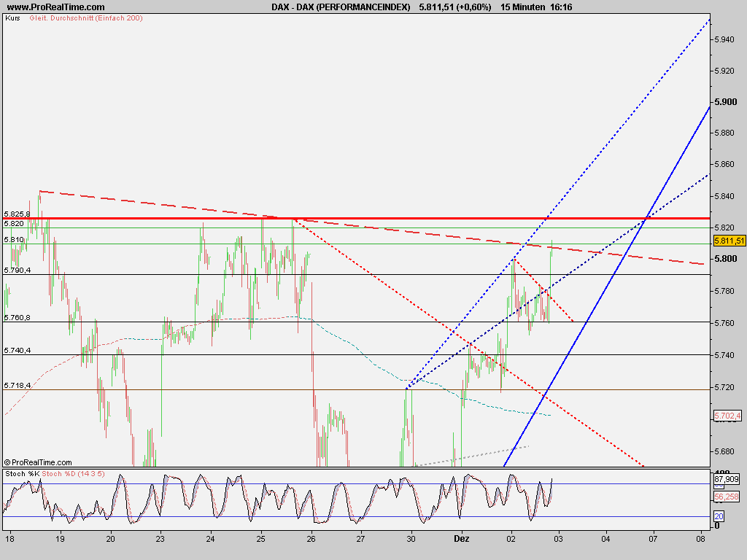Click the 5.940 price axis tick
The width and height of the screenshot is (747, 560).
(724, 39)
